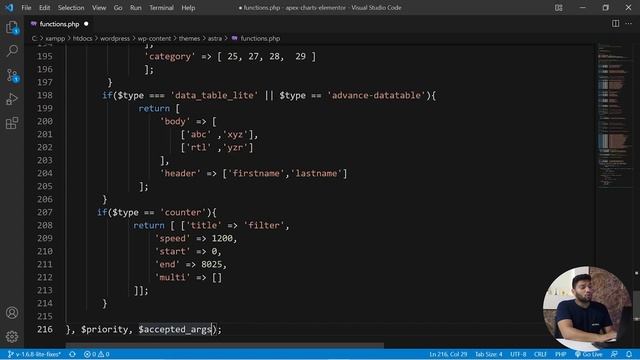Select the themes breadcrumb segment
640x360 pixels.
click(189, 38)
